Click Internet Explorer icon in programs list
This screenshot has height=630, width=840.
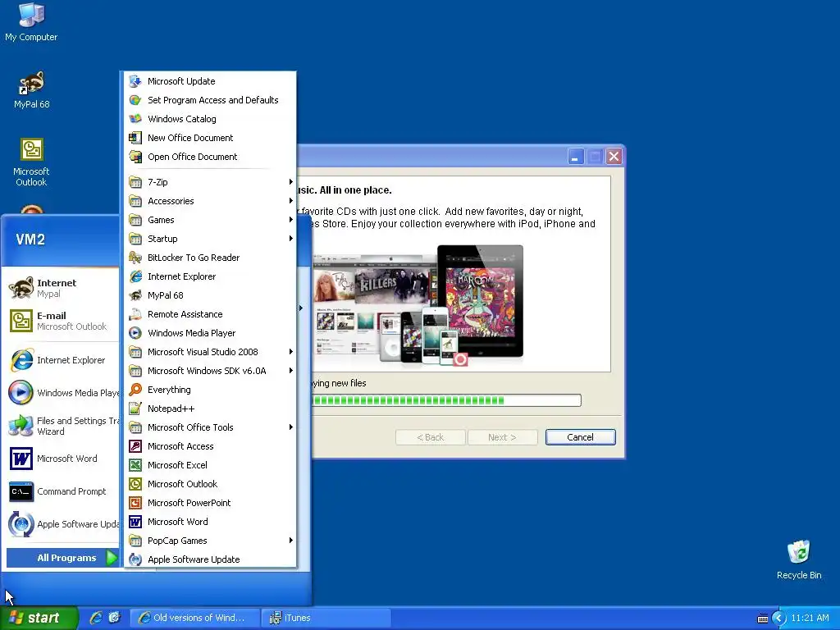coord(135,276)
